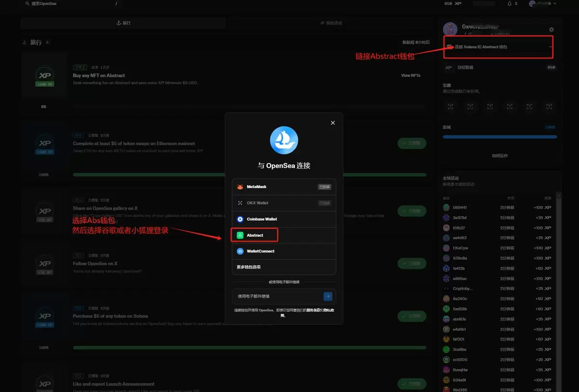Click the third treasure chest slot
The image size is (579, 392).
pyautogui.click(x=490, y=107)
